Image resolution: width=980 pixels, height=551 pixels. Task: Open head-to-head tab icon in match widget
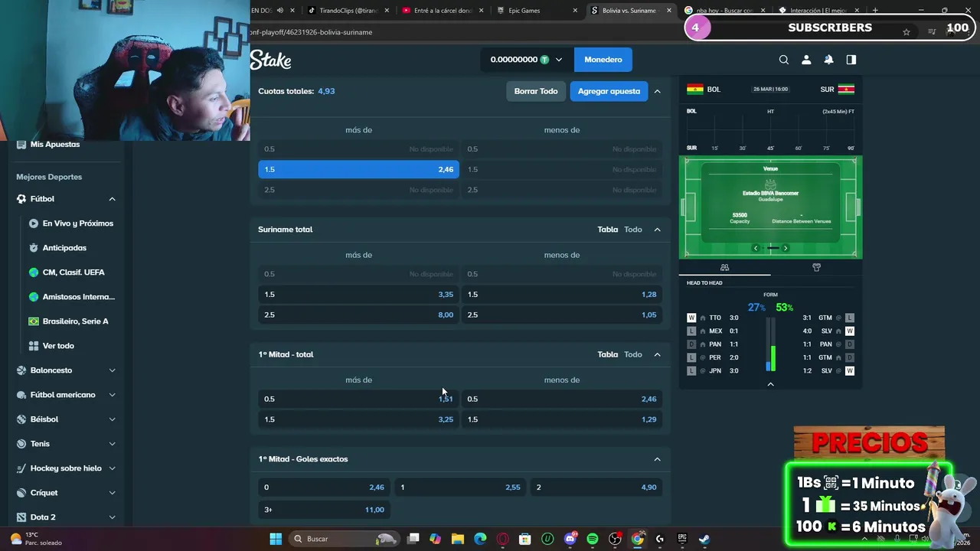(724, 267)
